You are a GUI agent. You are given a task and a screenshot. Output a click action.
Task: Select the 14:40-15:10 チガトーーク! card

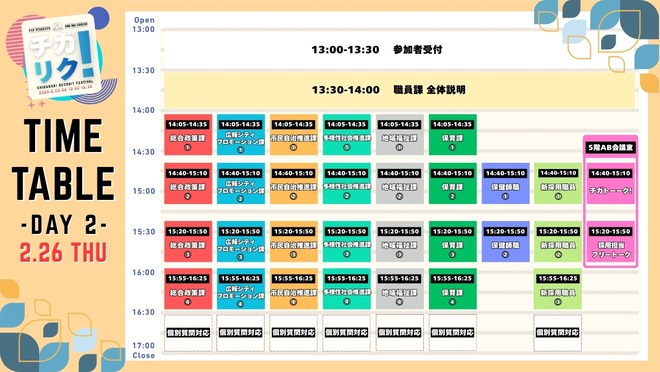[x=610, y=183]
